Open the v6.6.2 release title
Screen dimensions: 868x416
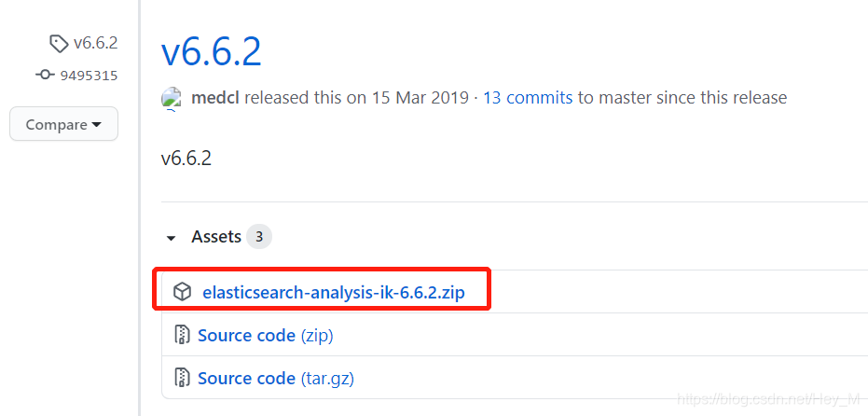point(211,52)
